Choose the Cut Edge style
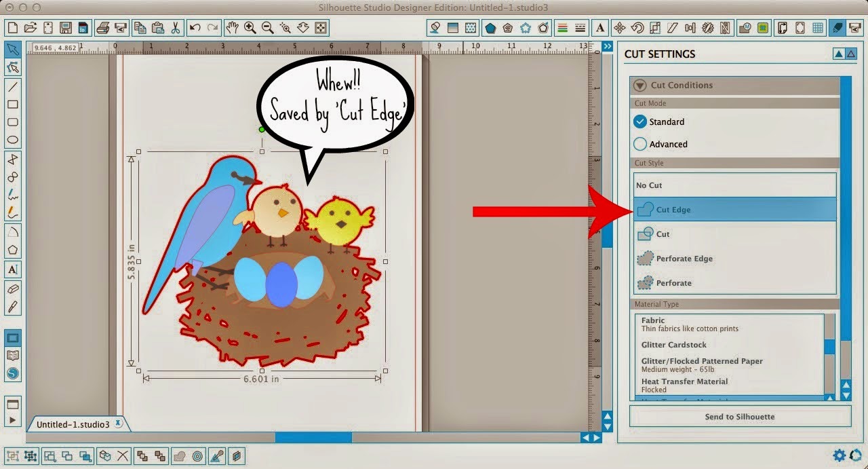 (x=735, y=209)
